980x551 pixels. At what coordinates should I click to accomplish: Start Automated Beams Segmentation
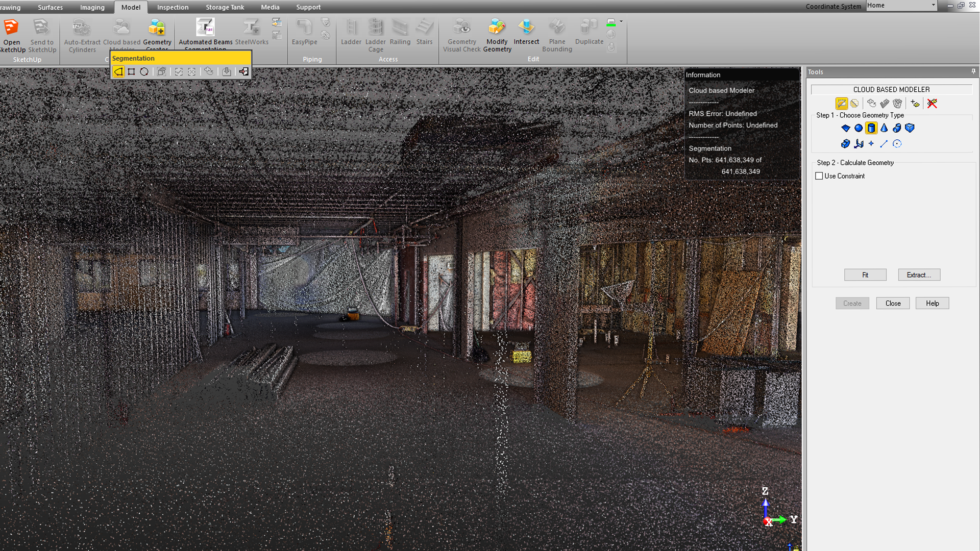point(205,34)
